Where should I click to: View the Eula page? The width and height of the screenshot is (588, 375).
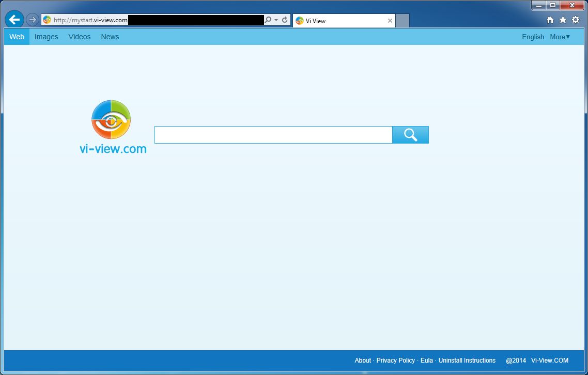point(426,360)
